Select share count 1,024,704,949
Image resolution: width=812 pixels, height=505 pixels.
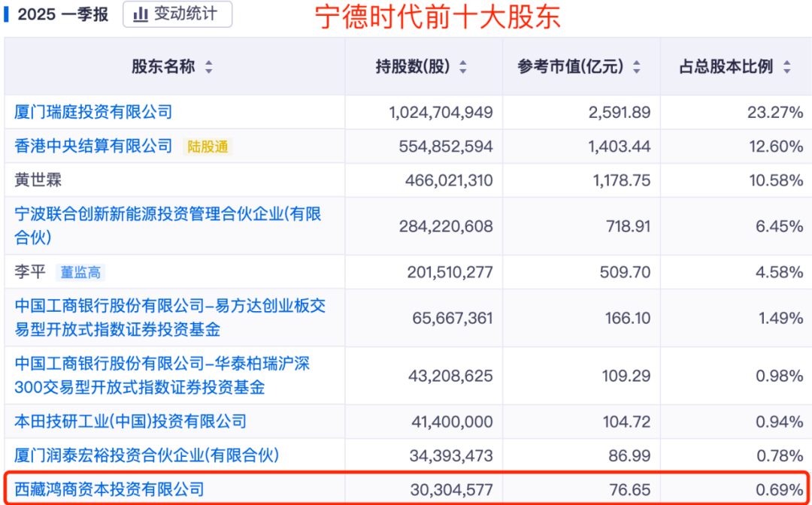click(x=441, y=112)
